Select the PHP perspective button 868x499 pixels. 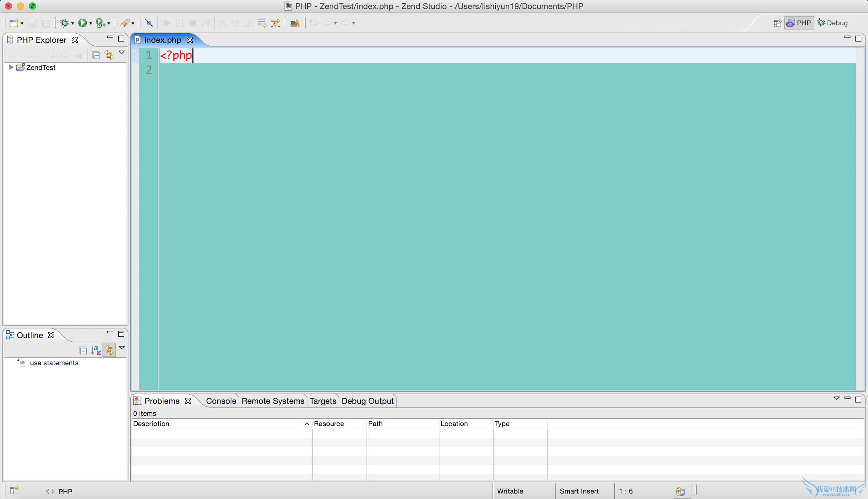click(799, 23)
